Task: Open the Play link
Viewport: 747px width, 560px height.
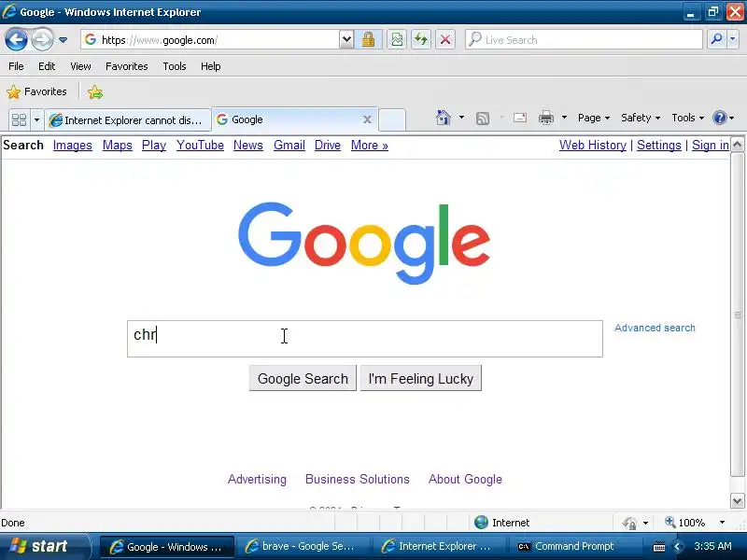Action: (x=154, y=146)
